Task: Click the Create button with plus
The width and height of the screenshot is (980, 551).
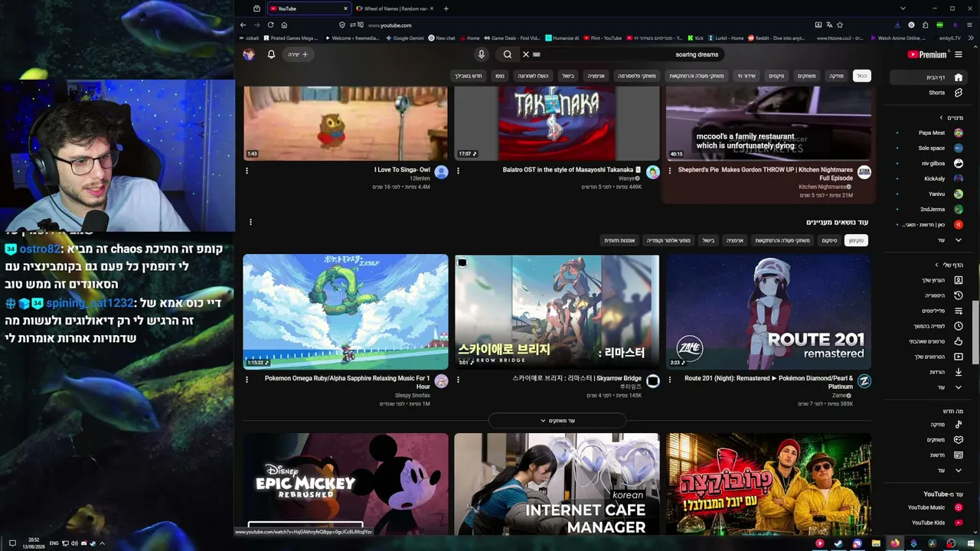Action: (298, 54)
